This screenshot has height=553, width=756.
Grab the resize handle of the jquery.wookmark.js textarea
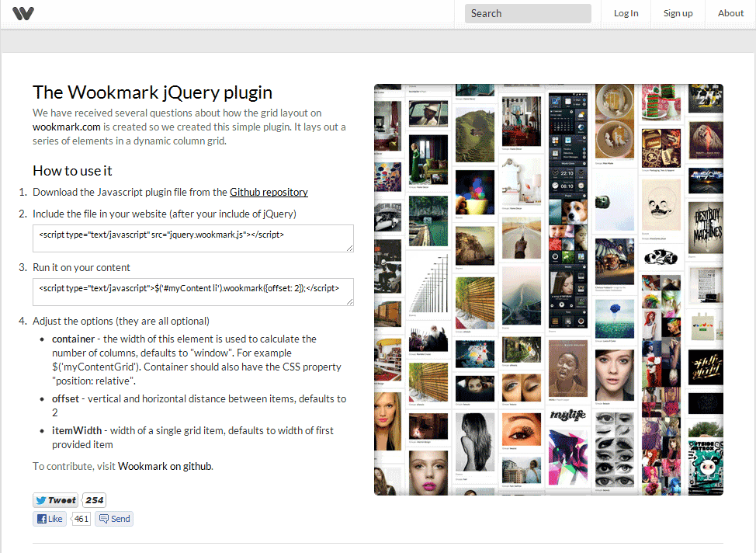tap(349, 248)
